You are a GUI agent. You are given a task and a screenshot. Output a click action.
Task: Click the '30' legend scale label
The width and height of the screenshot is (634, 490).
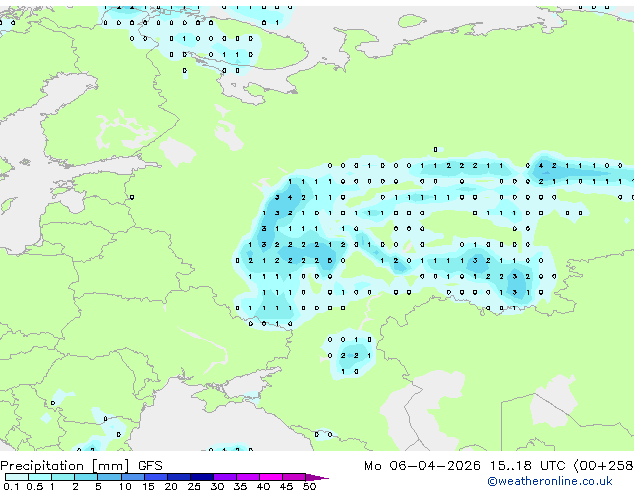[x=217, y=486]
